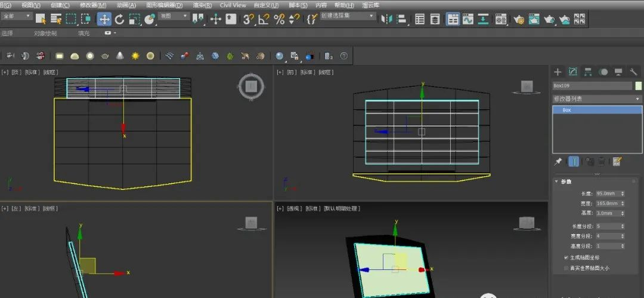Click the top viewport ViewCube

(x=251, y=87)
